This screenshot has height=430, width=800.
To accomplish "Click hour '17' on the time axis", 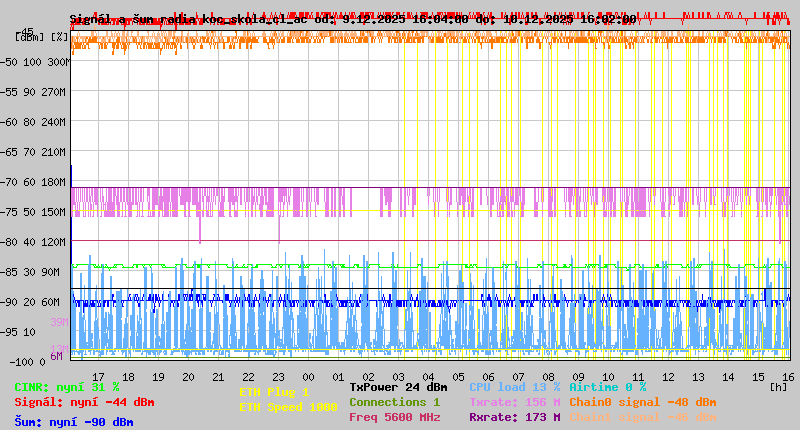I will (x=98, y=377).
